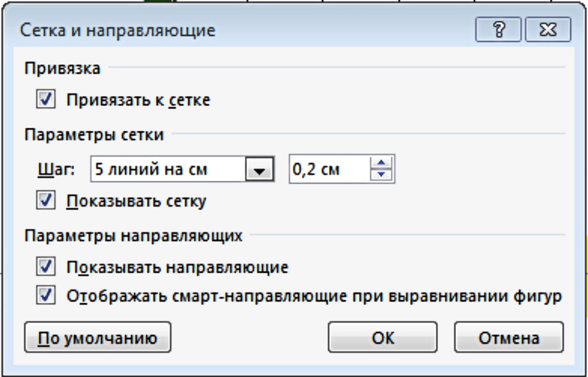Image resolution: width=588 pixels, height=377 pixels.
Task: Disable the Показывать направляющие checkbox
Action: click(46, 267)
